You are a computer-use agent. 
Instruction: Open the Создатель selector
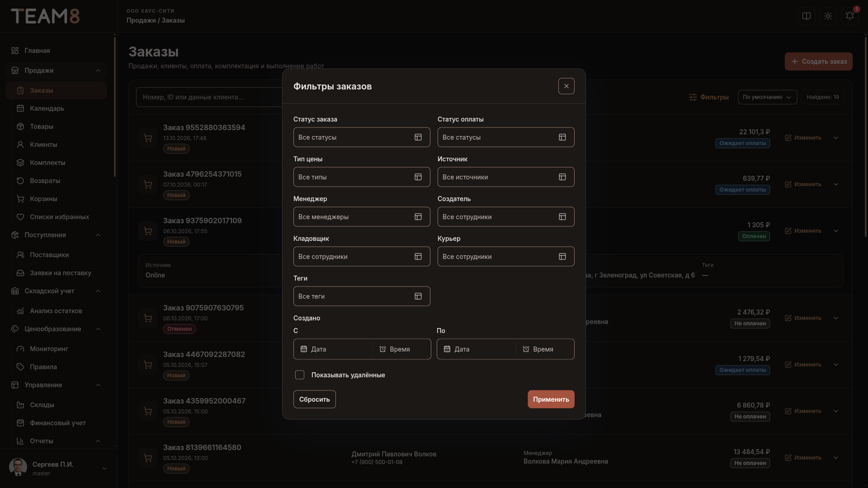tap(506, 217)
